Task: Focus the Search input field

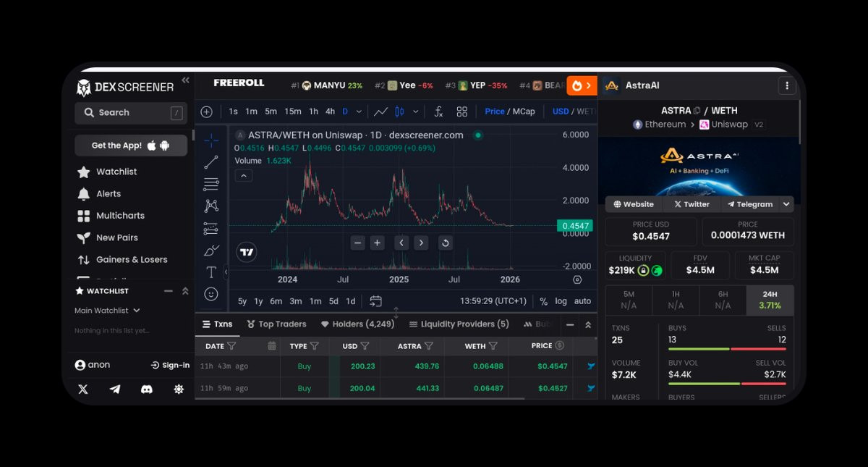Action: pos(131,113)
